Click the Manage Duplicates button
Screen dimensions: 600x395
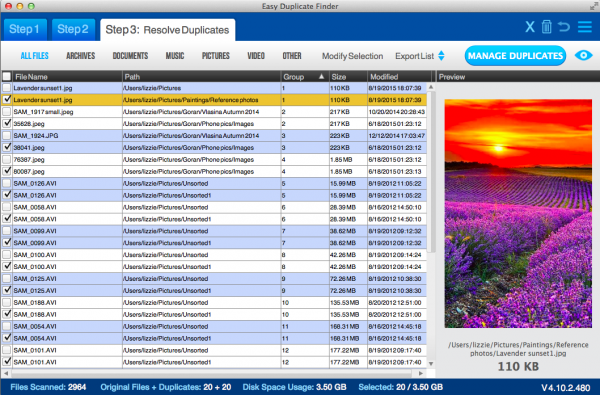coord(515,56)
